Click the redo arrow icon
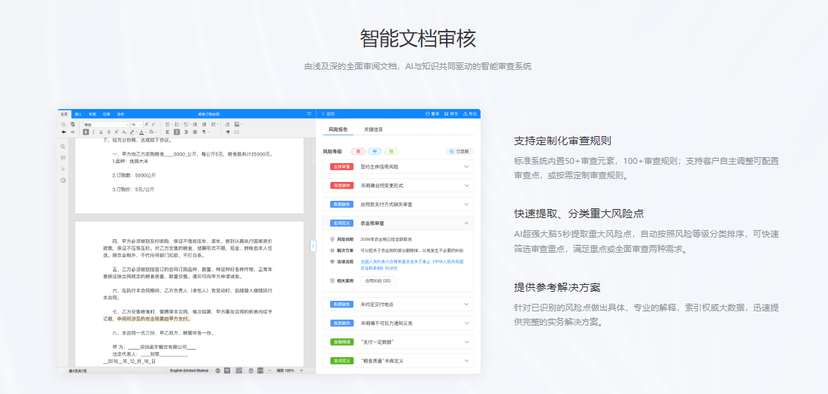The height and width of the screenshot is (394, 828). pyautogui.click(x=73, y=132)
